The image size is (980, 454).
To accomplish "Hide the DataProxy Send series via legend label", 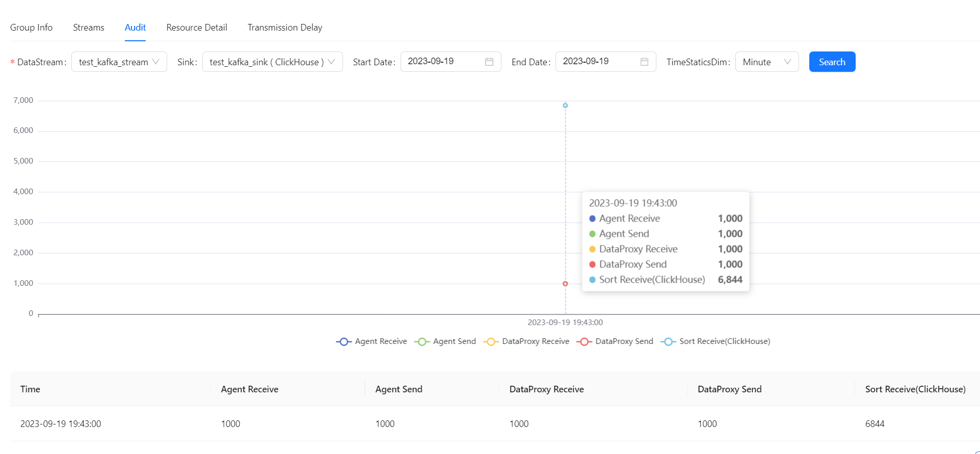I will (624, 341).
